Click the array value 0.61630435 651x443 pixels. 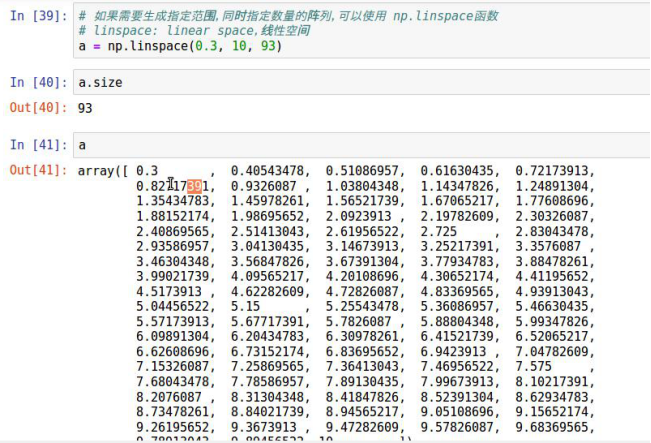point(457,171)
